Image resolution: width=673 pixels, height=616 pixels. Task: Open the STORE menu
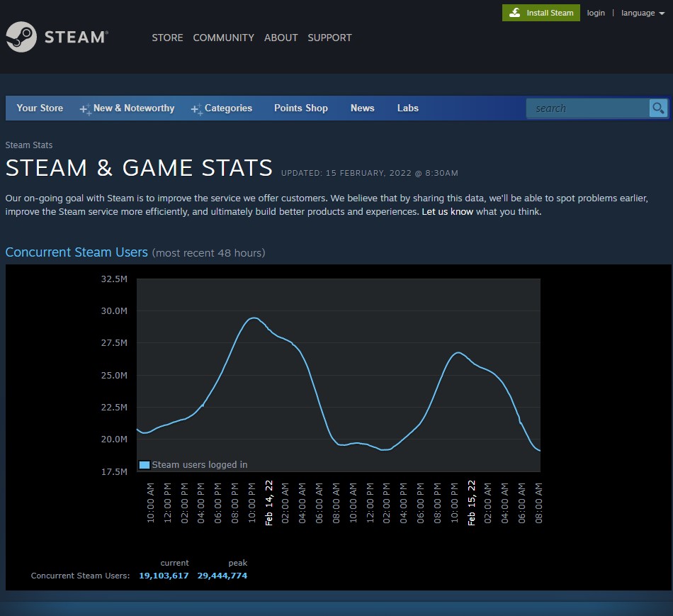(x=167, y=38)
